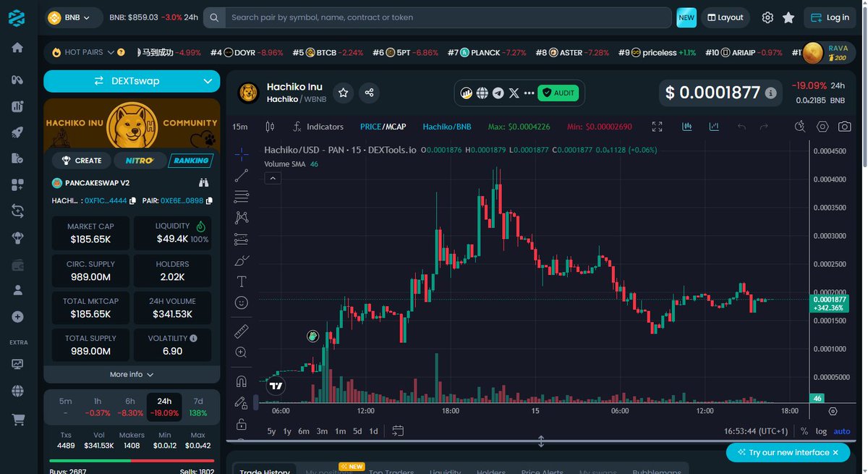Open the 15m chart interval dropdown
The height and width of the screenshot is (474, 868).
coord(240,127)
